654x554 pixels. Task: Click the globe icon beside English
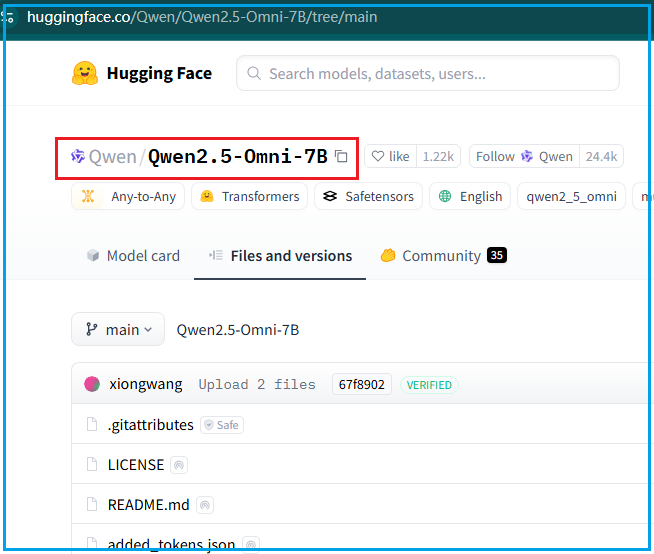(445, 196)
